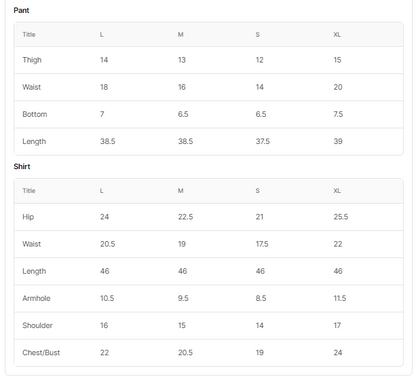Click the Hip XL value 25.5
Image resolution: width=416 pixels, height=379 pixels.
[341, 217]
